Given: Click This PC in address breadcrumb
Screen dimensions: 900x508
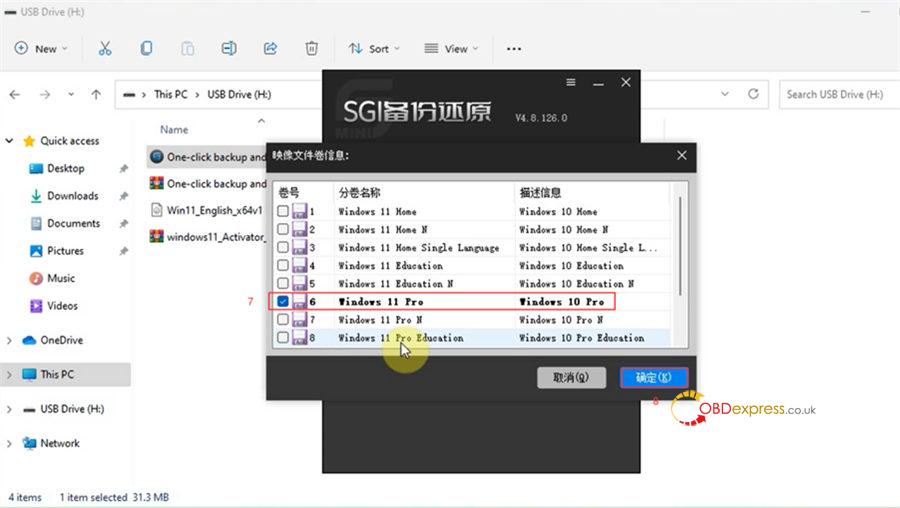Looking at the screenshot, I should pyautogui.click(x=170, y=95).
